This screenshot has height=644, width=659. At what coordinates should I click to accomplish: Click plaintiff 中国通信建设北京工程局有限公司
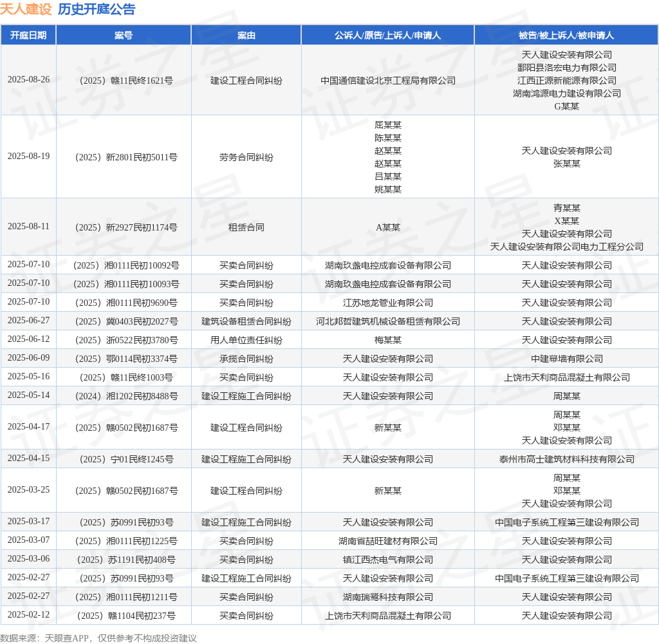[388, 80]
